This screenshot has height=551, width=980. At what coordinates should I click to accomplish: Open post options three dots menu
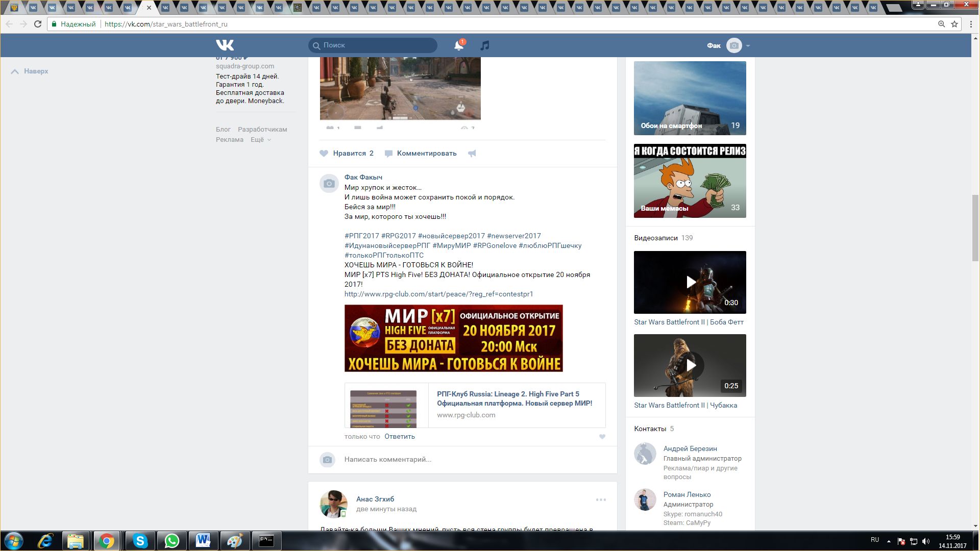click(x=601, y=499)
